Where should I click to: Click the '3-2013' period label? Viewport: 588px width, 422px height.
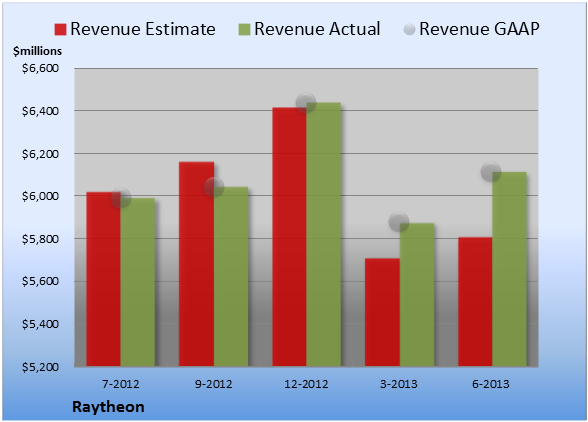(x=399, y=384)
